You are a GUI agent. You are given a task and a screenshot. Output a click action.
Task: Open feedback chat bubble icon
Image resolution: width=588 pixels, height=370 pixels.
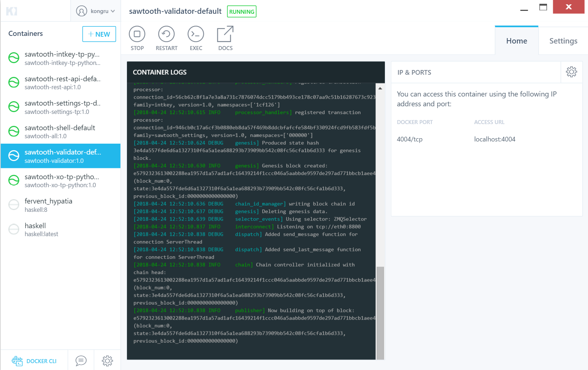[x=81, y=361]
